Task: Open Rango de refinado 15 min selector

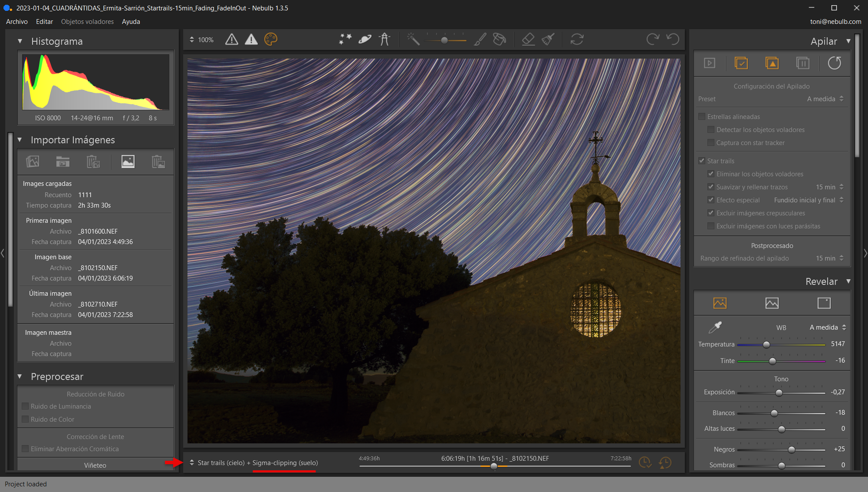Action: (x=829, y=258)
